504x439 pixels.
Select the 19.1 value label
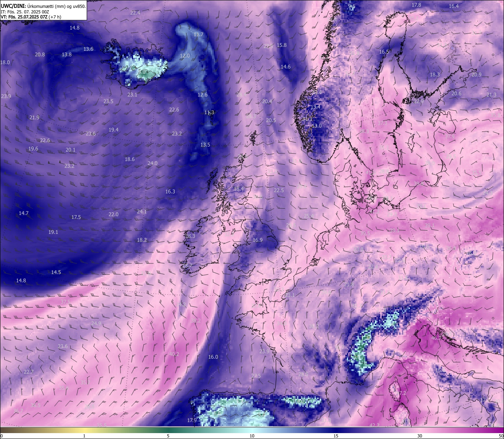coord(53,232)
